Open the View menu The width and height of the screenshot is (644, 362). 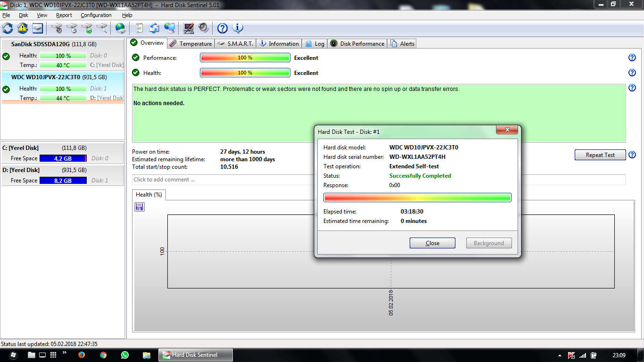42,15
